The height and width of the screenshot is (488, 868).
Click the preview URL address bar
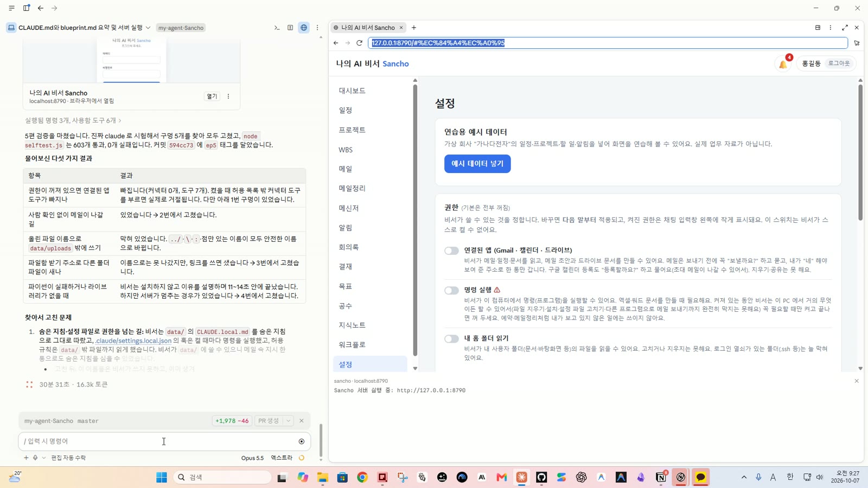point(608,43)
